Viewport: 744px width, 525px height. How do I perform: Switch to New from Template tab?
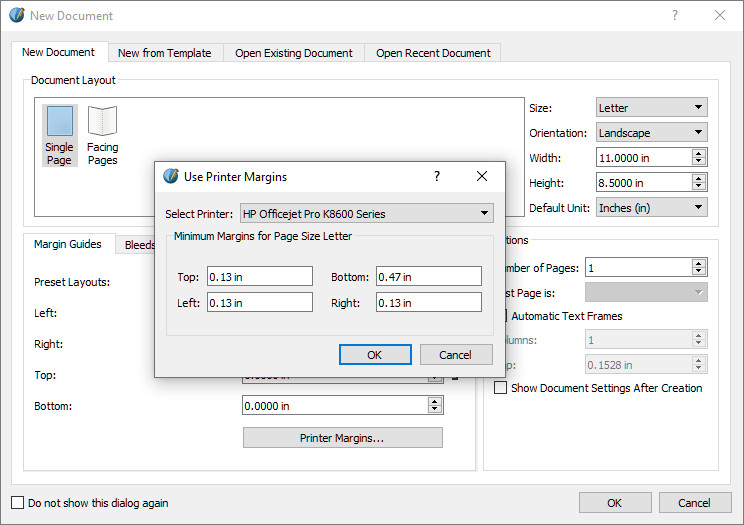pos(164,53)
